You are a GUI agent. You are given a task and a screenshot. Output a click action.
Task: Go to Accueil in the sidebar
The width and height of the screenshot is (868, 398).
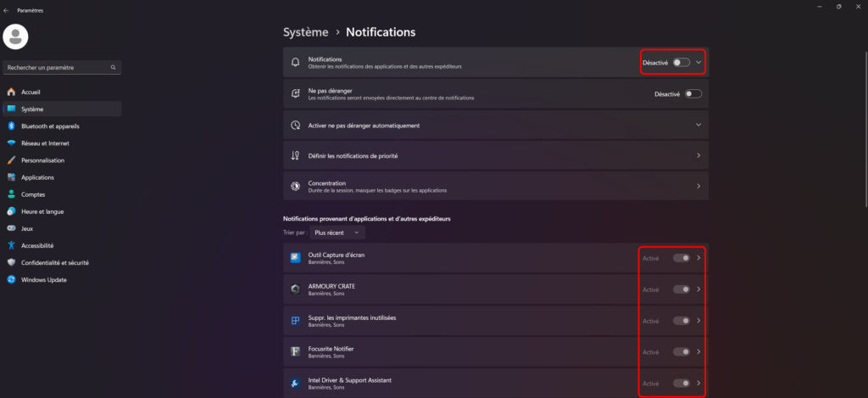click(x=62, y=92)
